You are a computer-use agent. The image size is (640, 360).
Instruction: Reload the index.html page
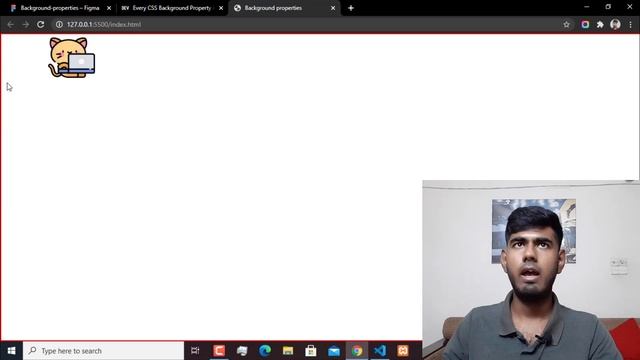point(40,24)
